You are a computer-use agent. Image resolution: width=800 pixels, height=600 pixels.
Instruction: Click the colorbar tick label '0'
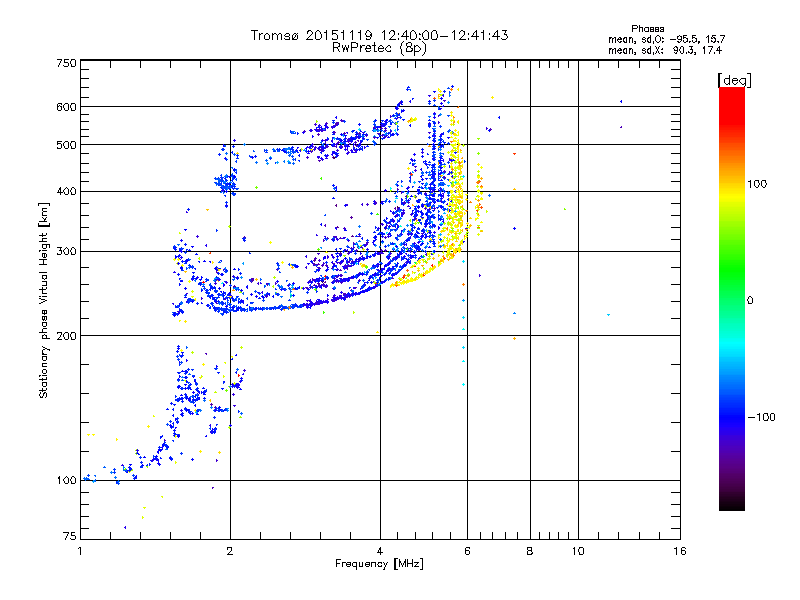pos(750,301)
